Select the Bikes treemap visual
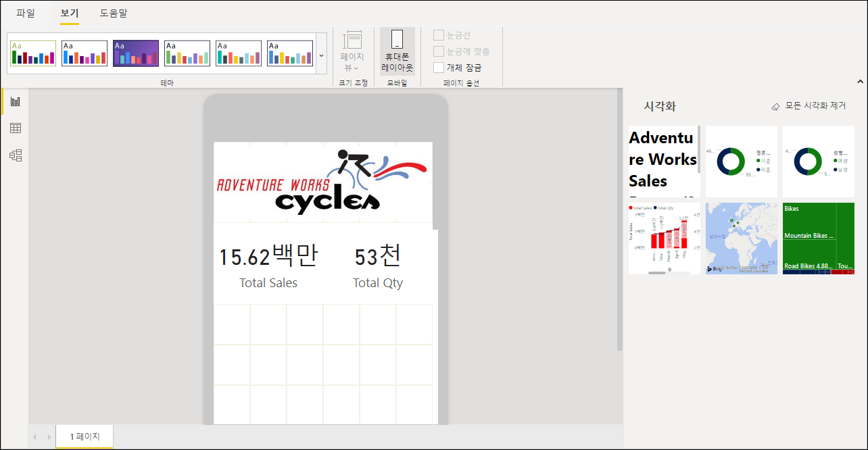Screen dimensions: 868x450 point(819,239)
